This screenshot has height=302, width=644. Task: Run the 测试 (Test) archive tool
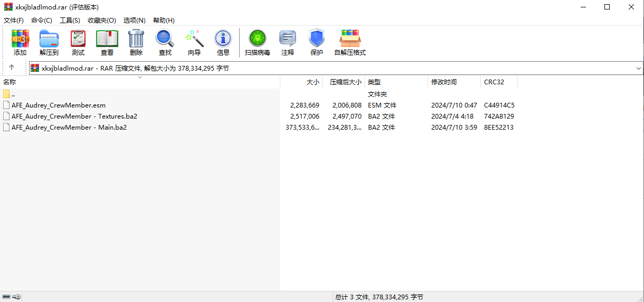78,38
